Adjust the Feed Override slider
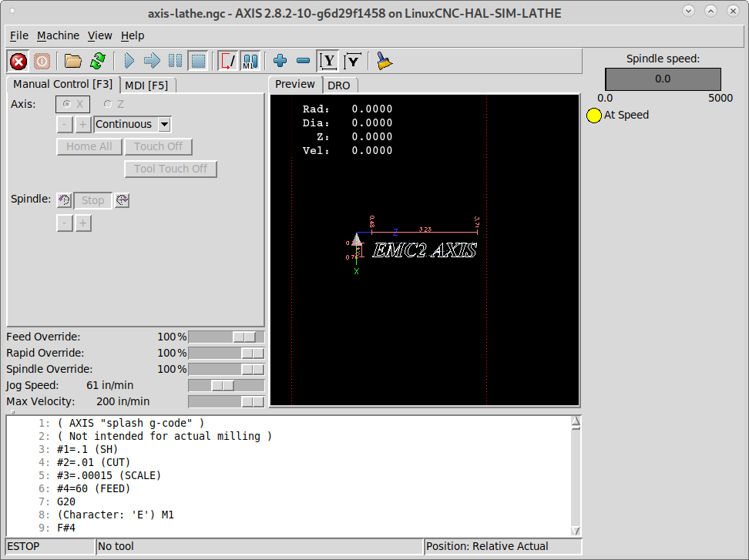 [227, 337]
